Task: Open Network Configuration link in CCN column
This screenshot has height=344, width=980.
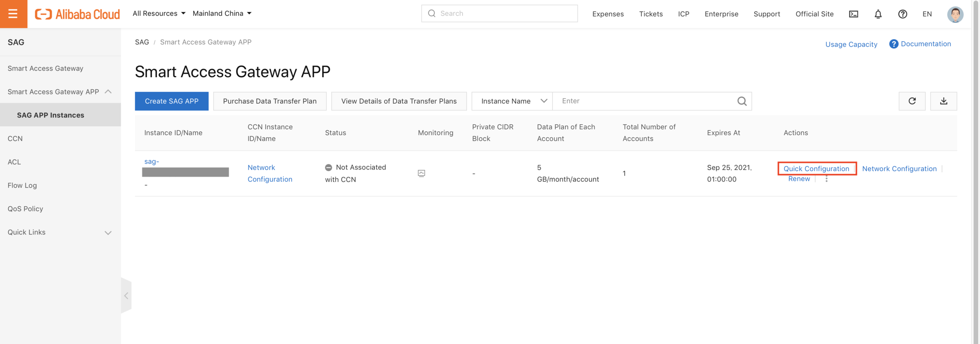Action: [x=270, y=173]
